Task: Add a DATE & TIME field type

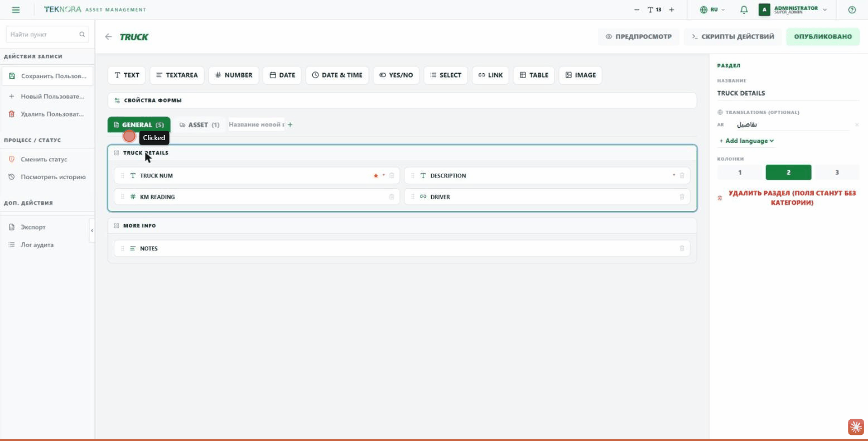Action: coord(337,75)
